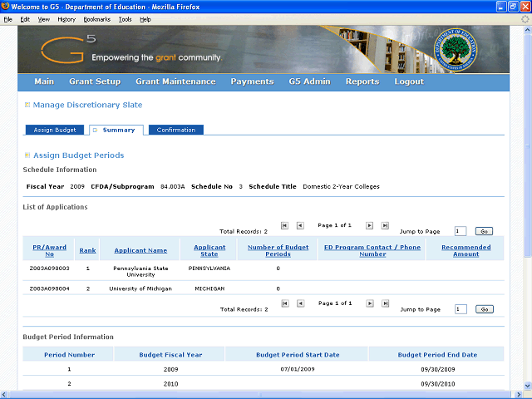Switch to the Confirmation tab
This screenshot has width=532, height=399.
pyautogui.click(x=176, y=131)
